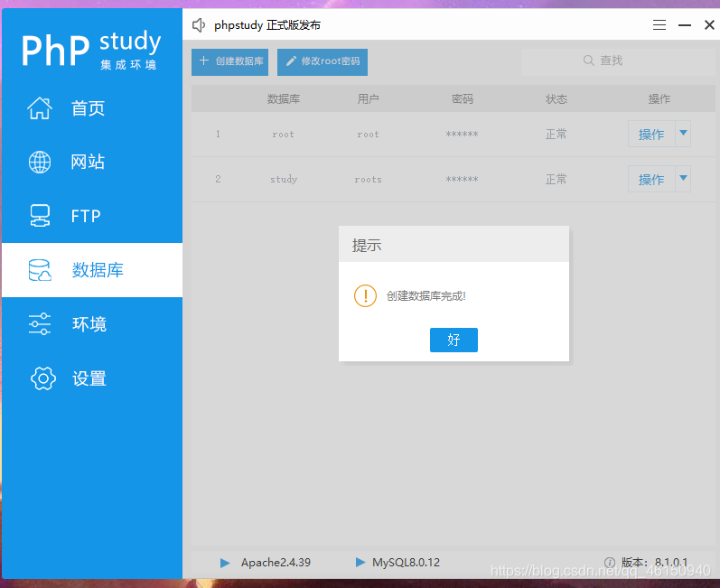Click the 创建数据库完成! message text
This screenshot has width=720, height=588.
pyautogui.click(x=426, y=296)
